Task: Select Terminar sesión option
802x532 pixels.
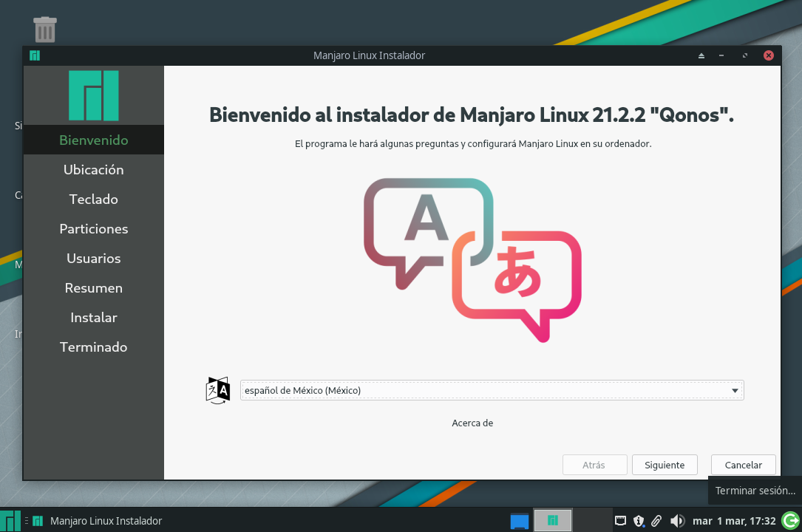Action: (x=754, y=490)
